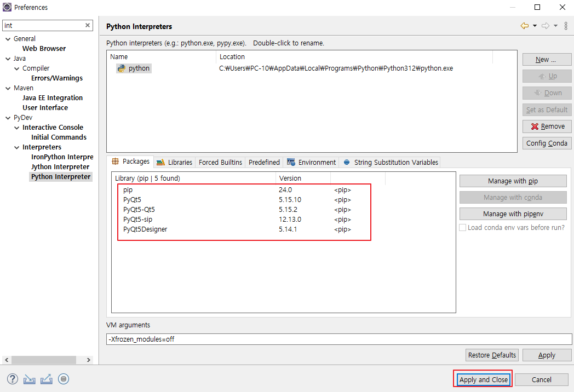
Task: Open the Help question mark icon
Action: click(x=13, y=379)
